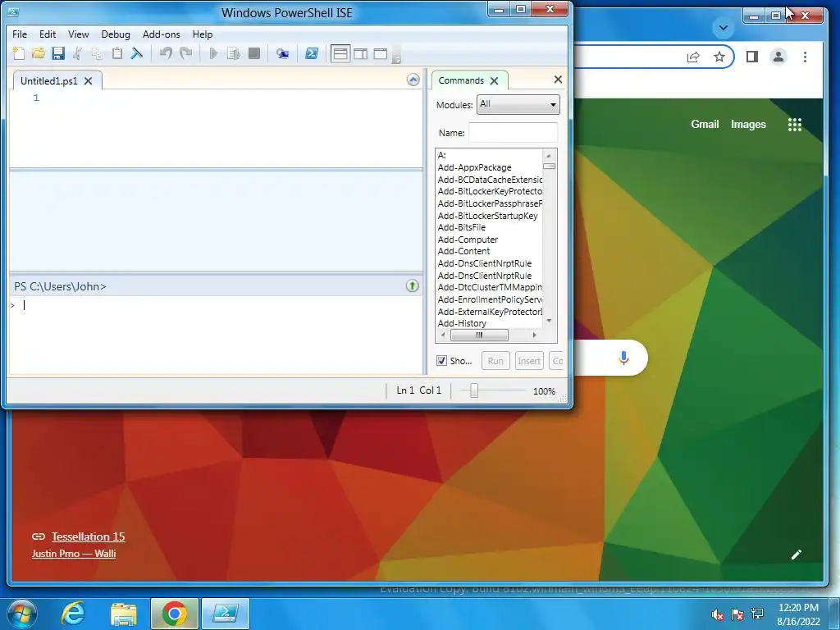Click the Run button in Commands pane
Viewport: 840px width, 630px height.
coord(495,361)
